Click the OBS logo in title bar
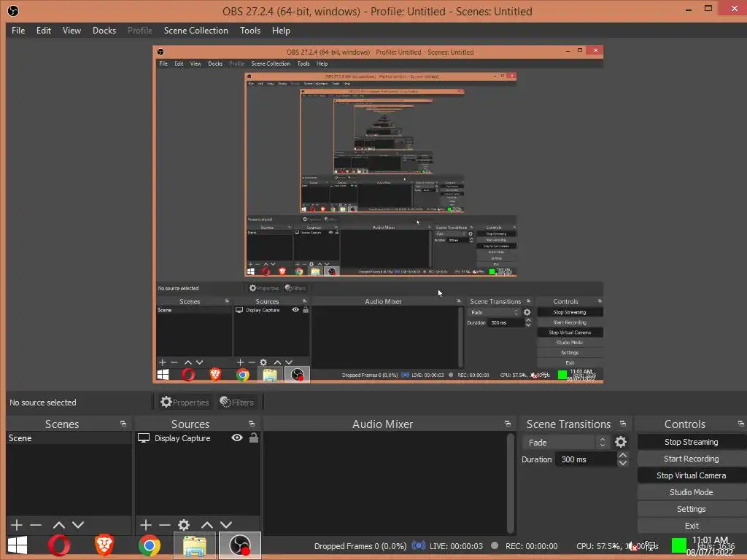Screen dimensions: 747x560 [x=13, y=11]
